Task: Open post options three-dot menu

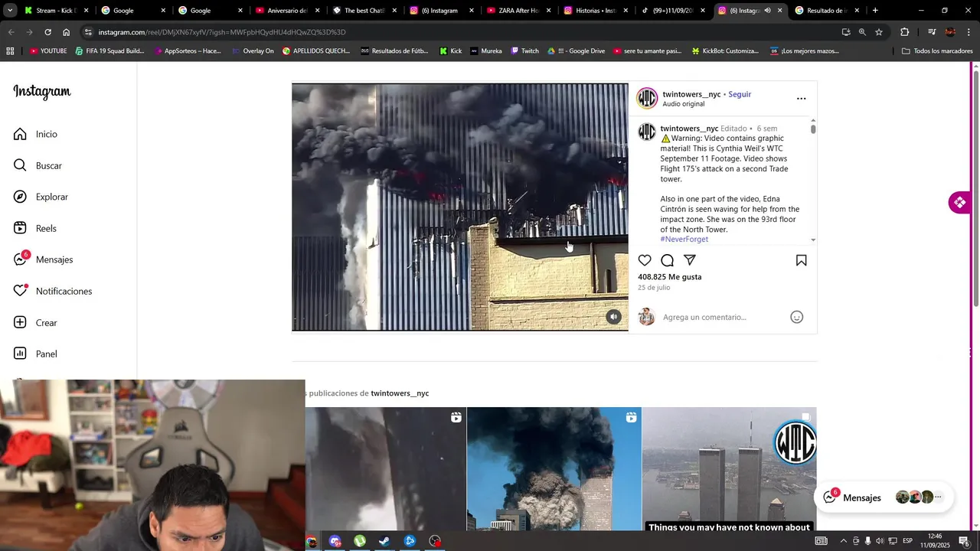Action: (x=801, y=99)
